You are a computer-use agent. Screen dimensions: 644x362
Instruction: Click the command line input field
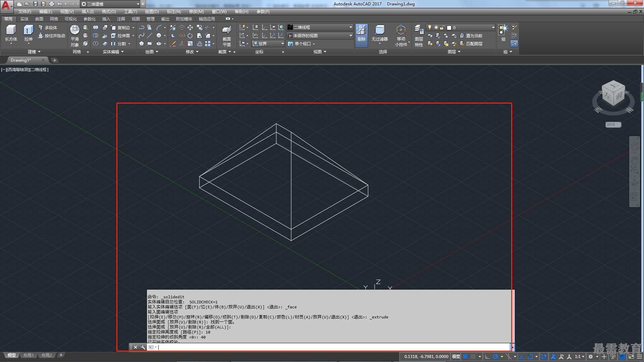333,347
